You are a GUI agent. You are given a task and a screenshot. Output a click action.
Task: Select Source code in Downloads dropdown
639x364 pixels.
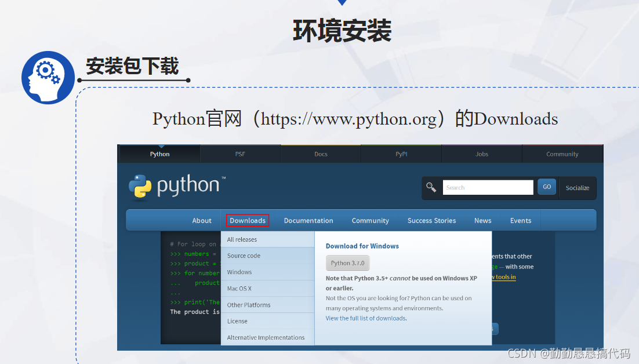267,256
